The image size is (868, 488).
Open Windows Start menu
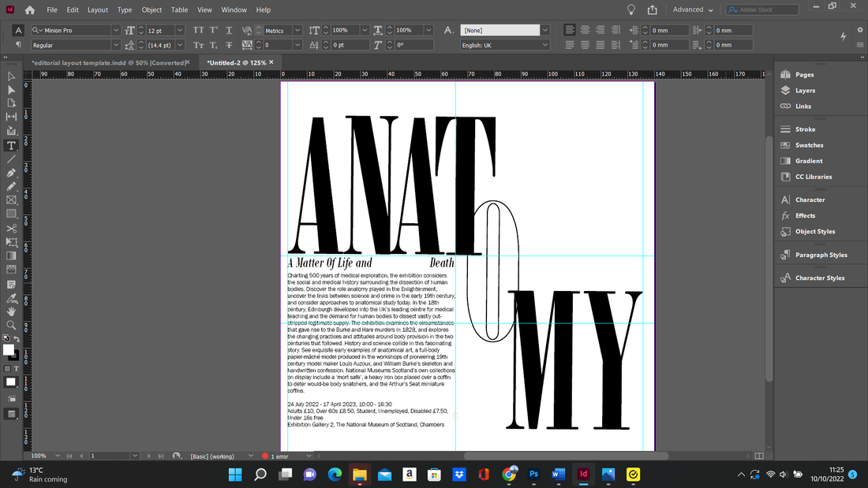coord(235,474)
